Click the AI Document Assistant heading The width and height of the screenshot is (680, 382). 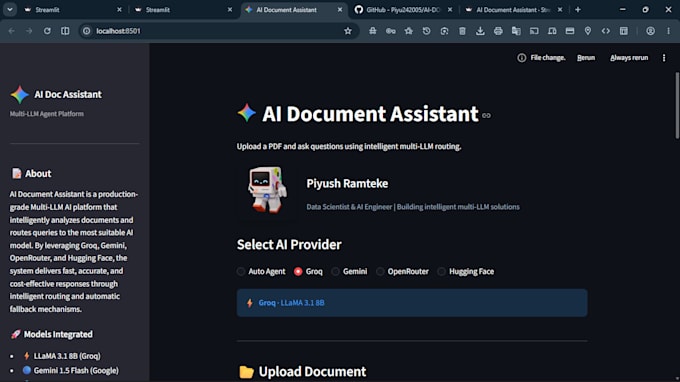tap(370, 114)
